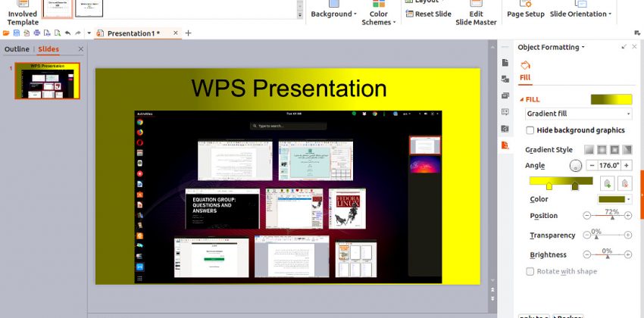Choose the second design template thumbnail
644x318 pixels.
pyautogui.click(x=89, y=8)
